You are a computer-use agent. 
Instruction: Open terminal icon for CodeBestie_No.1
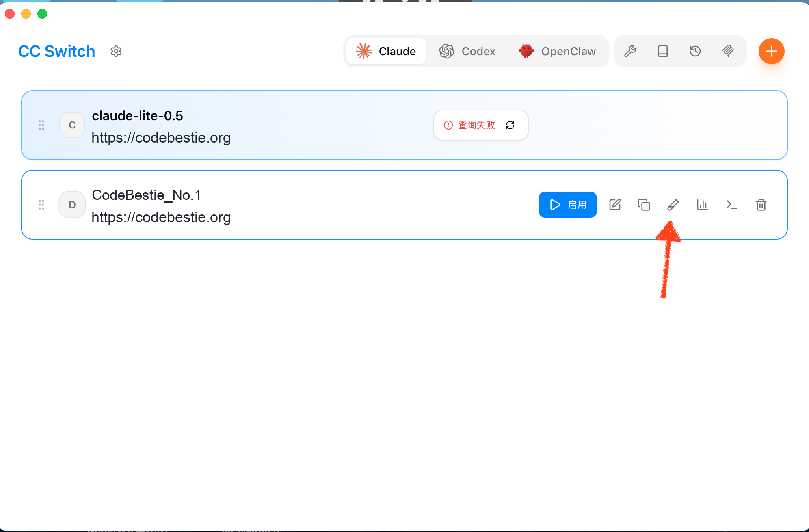[x=732, y=205]
